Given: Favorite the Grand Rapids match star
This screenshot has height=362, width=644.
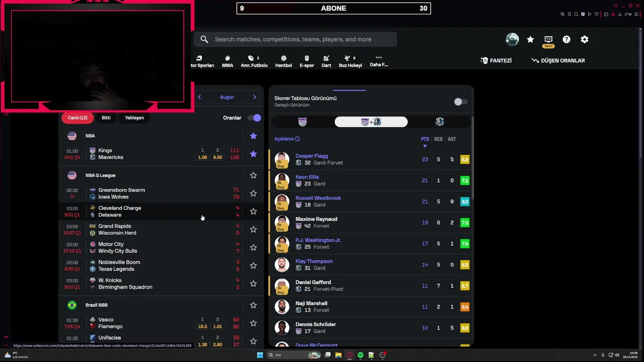Looking at the screenshot, I should point(253,229).
